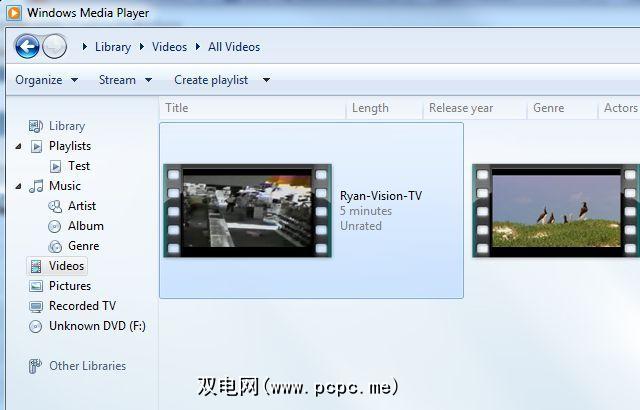This screenshot has height=410, width=640.
Task: Collapse the Music tree node
Action: [18, 186]
